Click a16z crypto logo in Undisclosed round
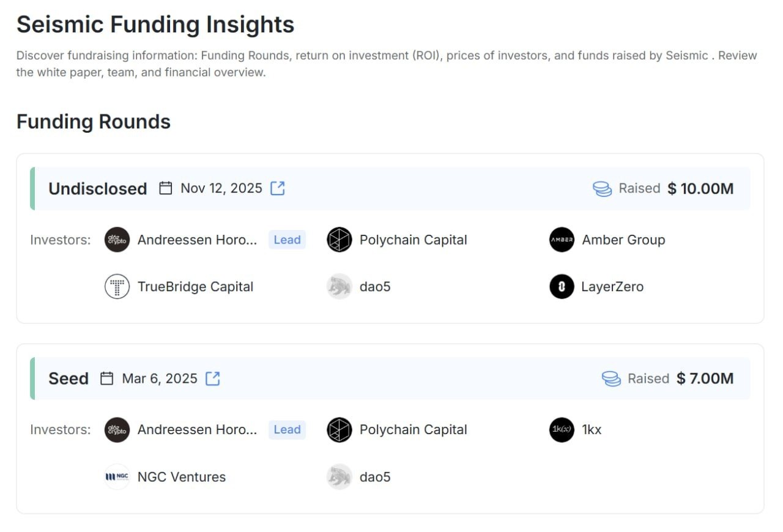783x532 pixels. [x=117, y=240]
